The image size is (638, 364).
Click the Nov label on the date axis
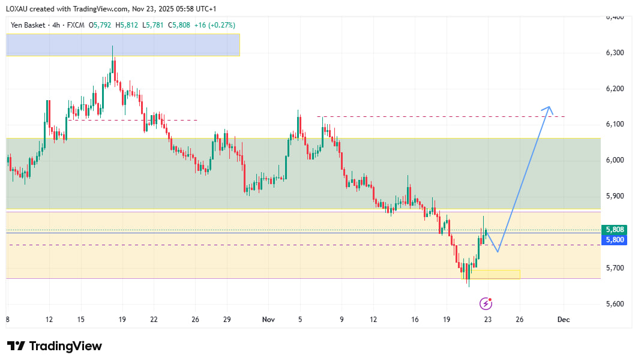269,320
